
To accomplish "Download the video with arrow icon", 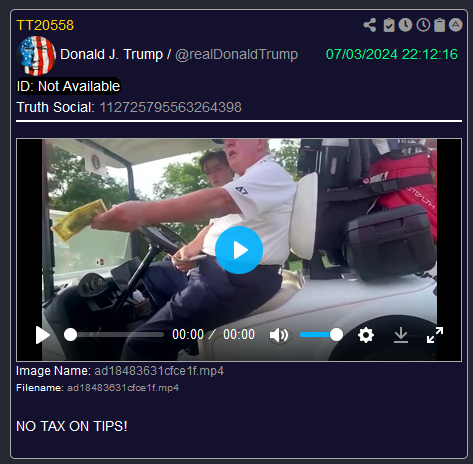I will coord(401,335).
